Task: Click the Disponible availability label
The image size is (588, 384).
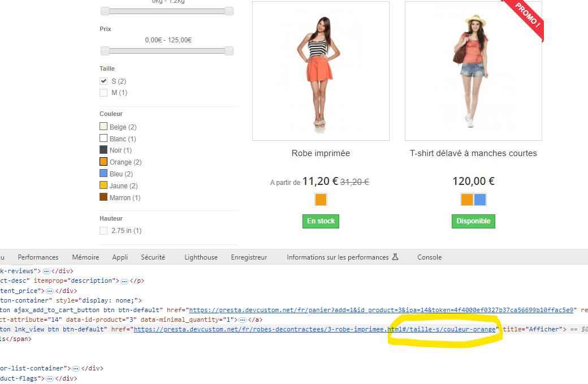Action: 473,221
